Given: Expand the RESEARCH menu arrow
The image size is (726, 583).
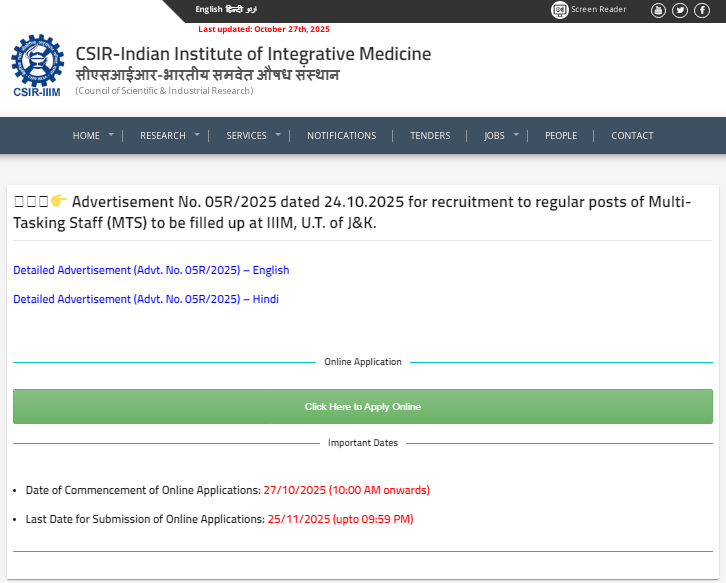Looking at the screenshot, I should (197, 135).
